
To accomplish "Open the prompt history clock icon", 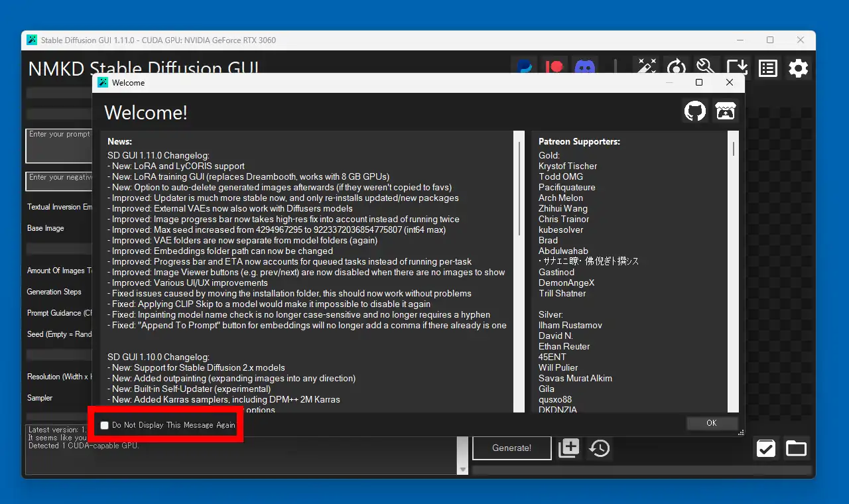I will point(600,448).
